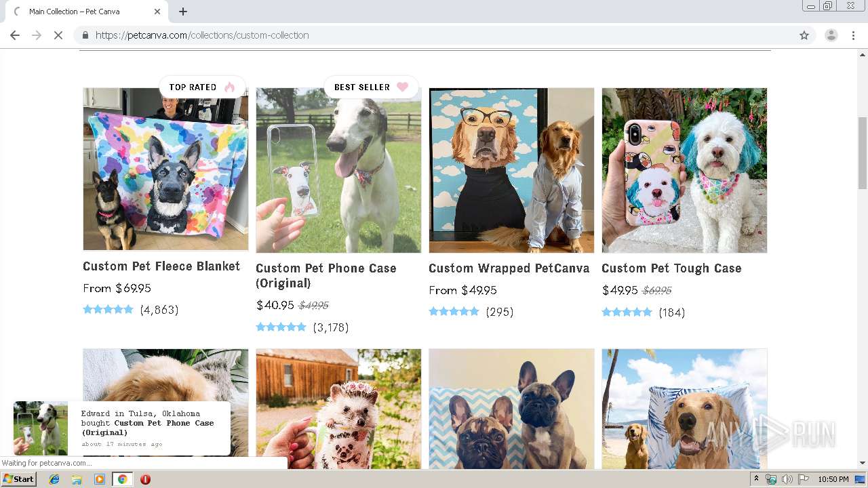Click the (295) review count

pyautogui.click(x=500, y=312)
